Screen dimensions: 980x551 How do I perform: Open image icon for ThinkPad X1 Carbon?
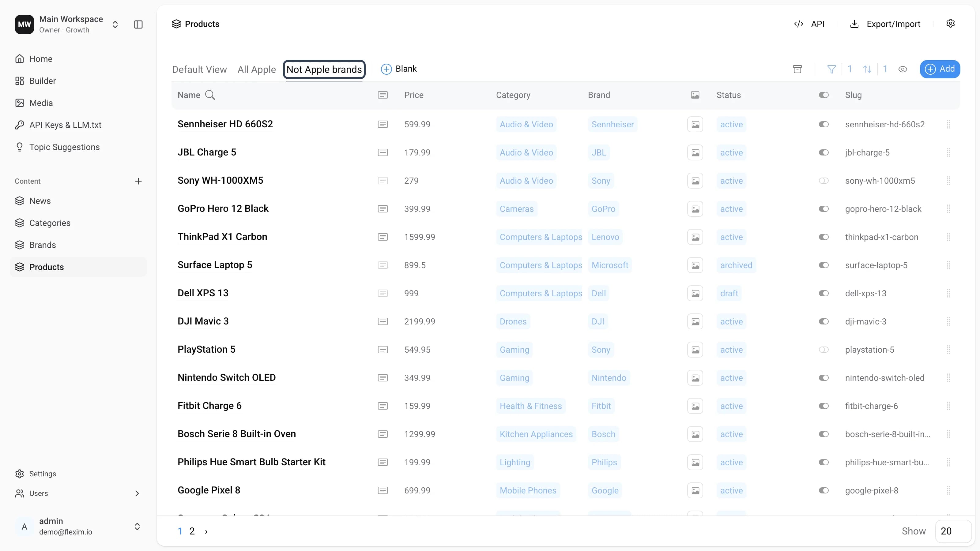[x=695, y=237]
